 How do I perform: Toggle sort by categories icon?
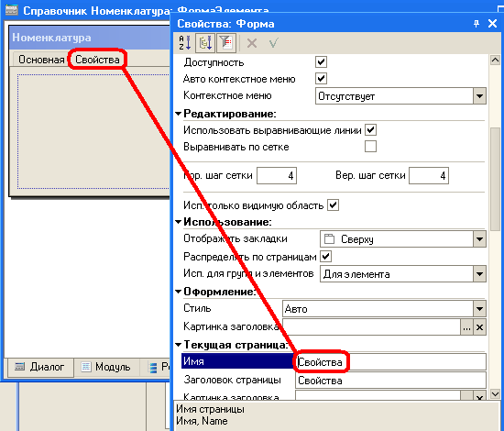click(x=205, y=43)
